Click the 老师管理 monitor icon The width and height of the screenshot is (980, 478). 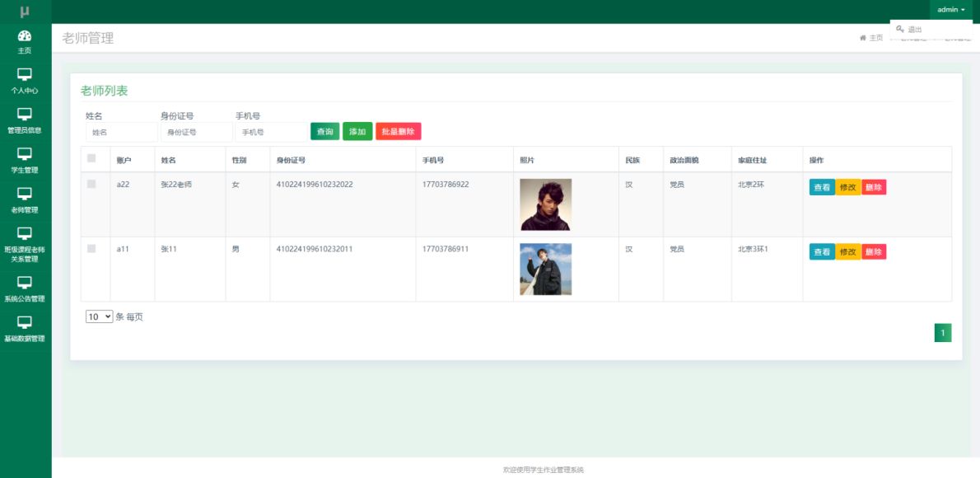(25, 194)
